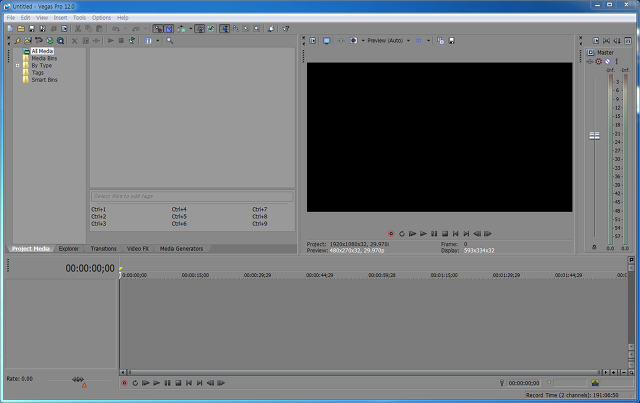Toggle Lock Envelopes to Events
The width and height of the screenshot is (640, 403).
pos(200,29)
